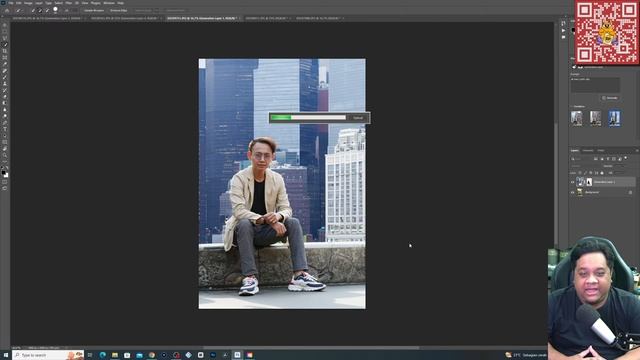Click Add to selection mode icon
The width and height of the screenshot is (640, 360).
point(40,11)
